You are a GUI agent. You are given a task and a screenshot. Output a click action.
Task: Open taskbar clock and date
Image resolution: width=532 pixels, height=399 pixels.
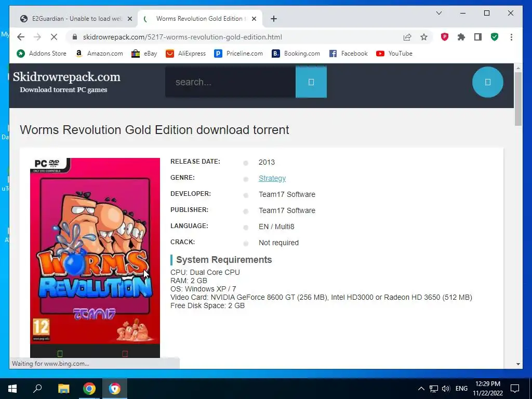point(487,389)
